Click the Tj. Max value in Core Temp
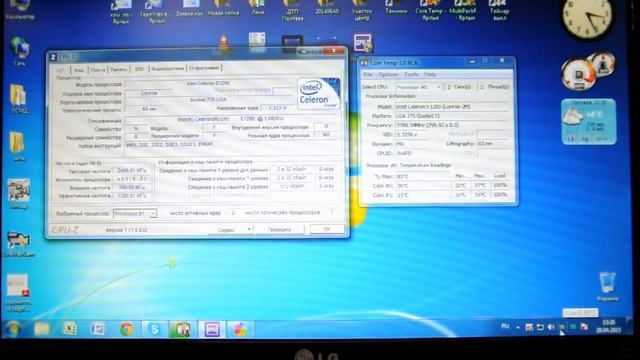640x360 pixels. click(423, 176)
